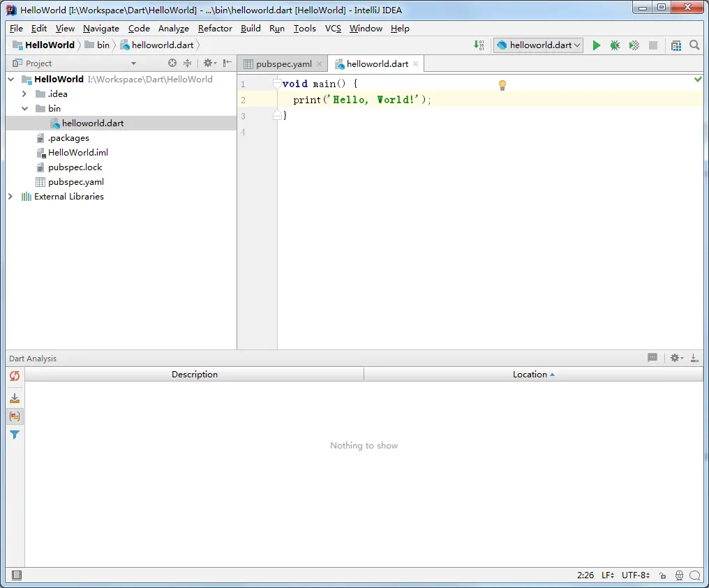Image resolution: width=709 pixels, height=588 pixels.
Task: Click HelloWorld breadcrumb in navigation bar
Action: (x=43, y=45)
